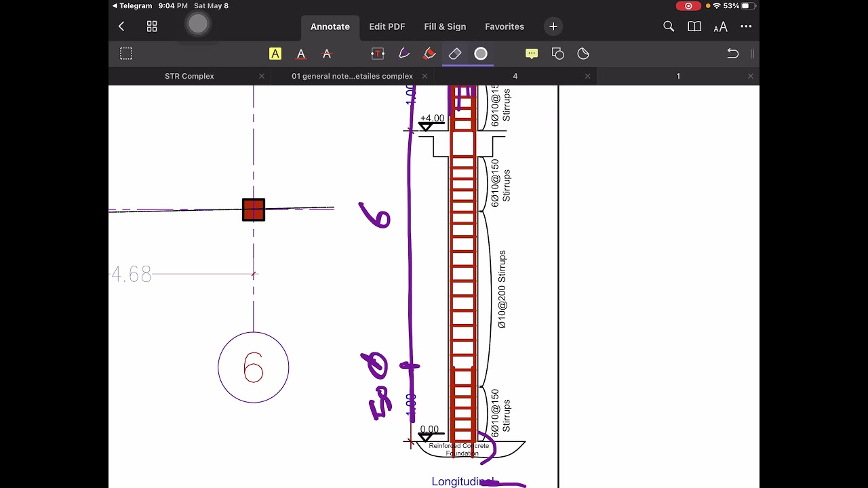Close the tab named 4
The image size is (868, 488).
tap(588, 76)
